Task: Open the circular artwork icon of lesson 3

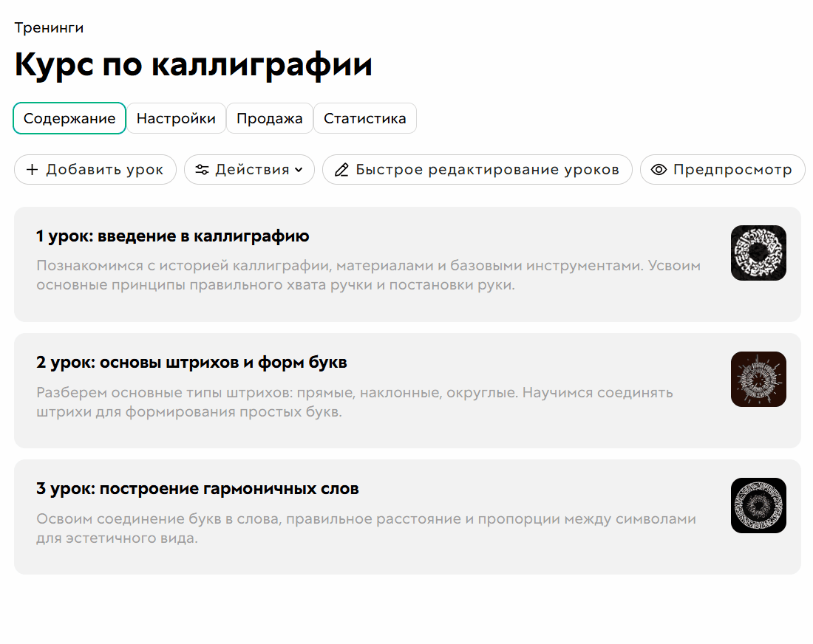Action: (758, 505)
